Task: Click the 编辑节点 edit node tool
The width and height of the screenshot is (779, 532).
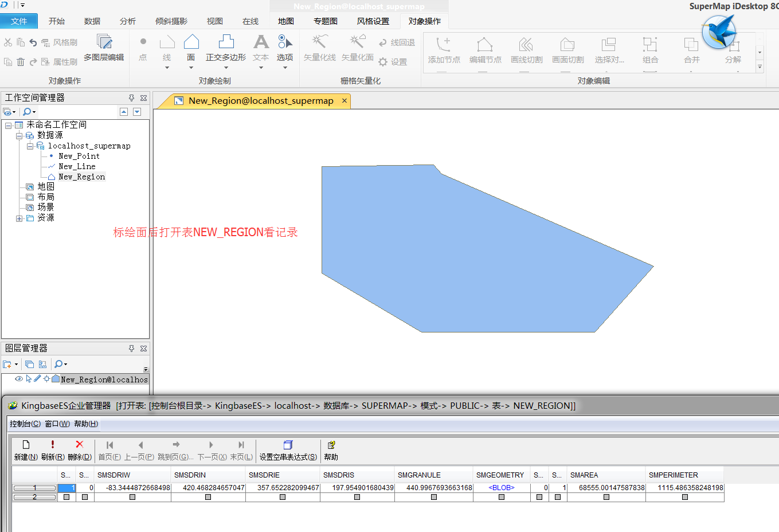Action: coord(485,50)
